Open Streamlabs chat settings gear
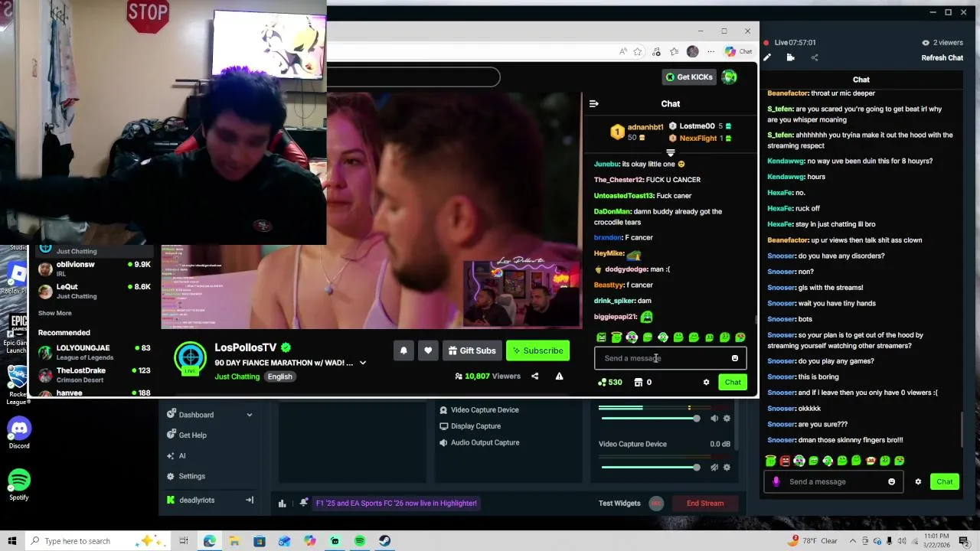The height and width of the screenshot is (551, 980). (918, 481)
